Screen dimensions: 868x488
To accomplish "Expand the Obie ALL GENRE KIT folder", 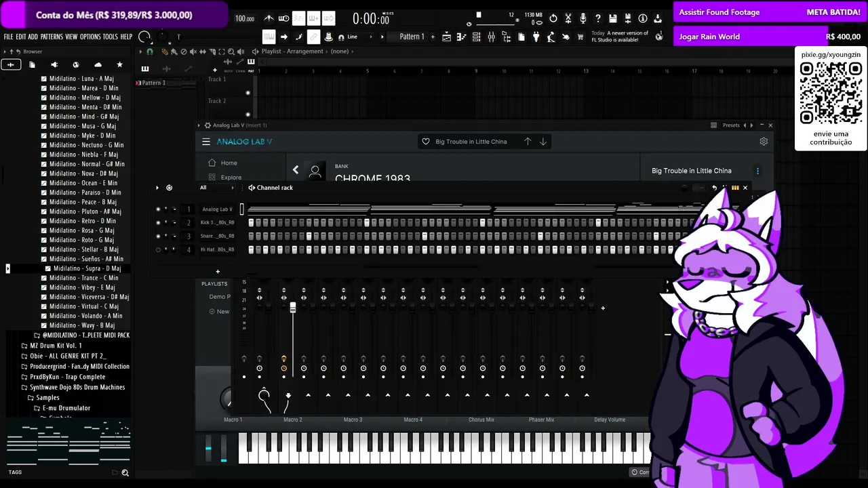I will coord(68,356).
